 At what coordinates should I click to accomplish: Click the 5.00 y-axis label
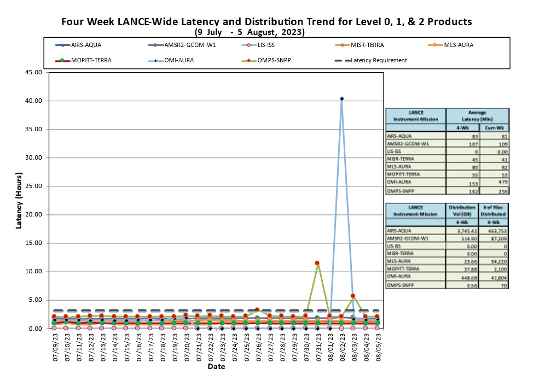tap(35, 300)
